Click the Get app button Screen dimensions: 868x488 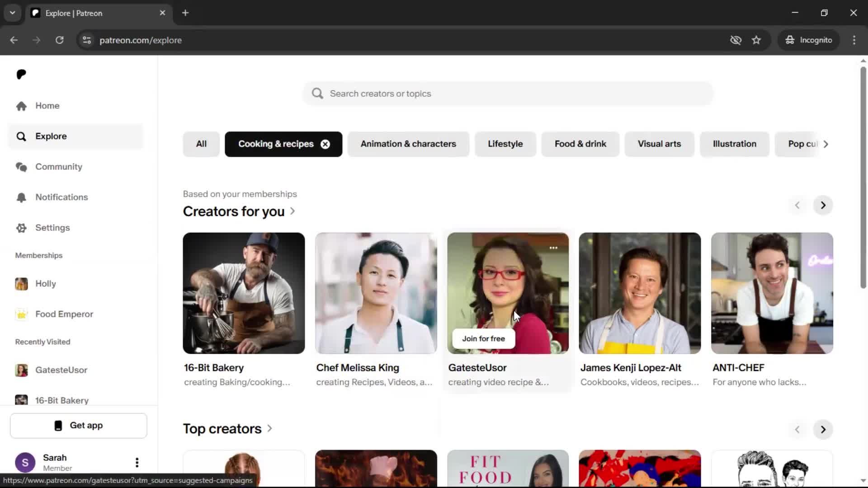79,426
